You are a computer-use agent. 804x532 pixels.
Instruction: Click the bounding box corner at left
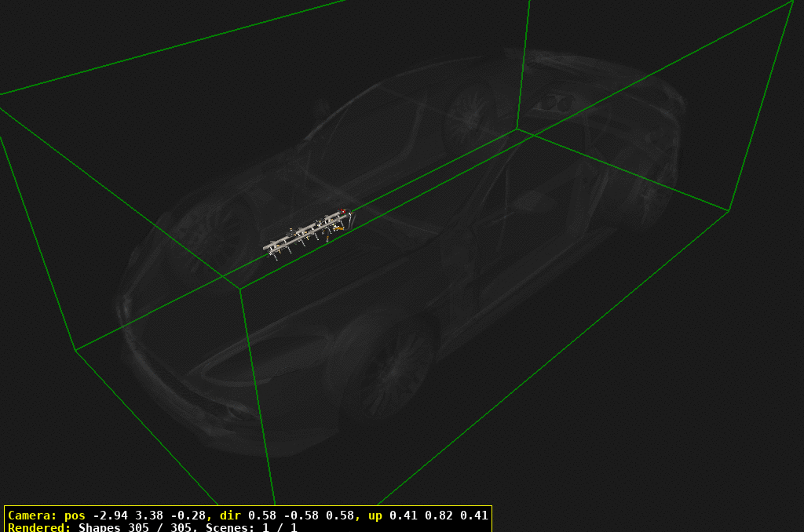coord(75,350)
